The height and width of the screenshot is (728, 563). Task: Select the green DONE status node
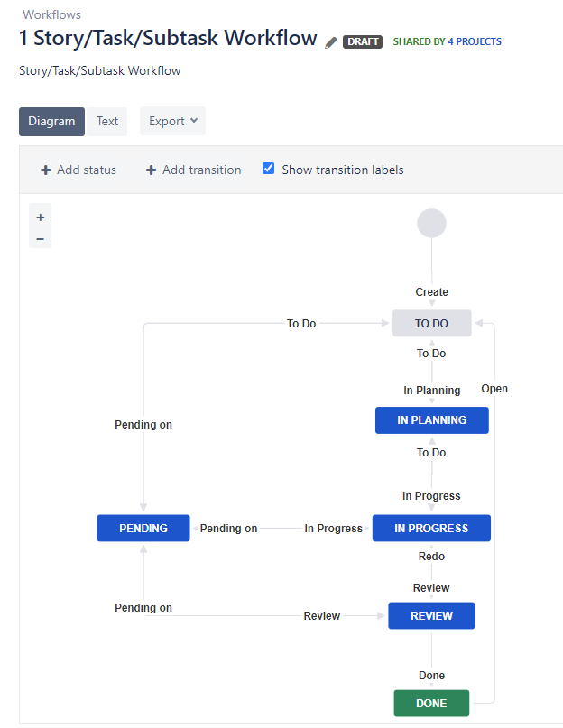coord(431,703)
